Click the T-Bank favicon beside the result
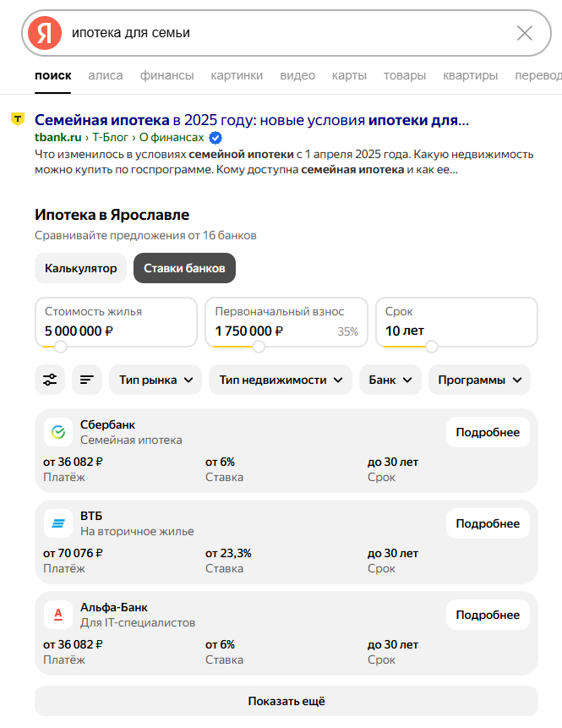Viewport: 562px width, 728px height. (x=17, y=119)
